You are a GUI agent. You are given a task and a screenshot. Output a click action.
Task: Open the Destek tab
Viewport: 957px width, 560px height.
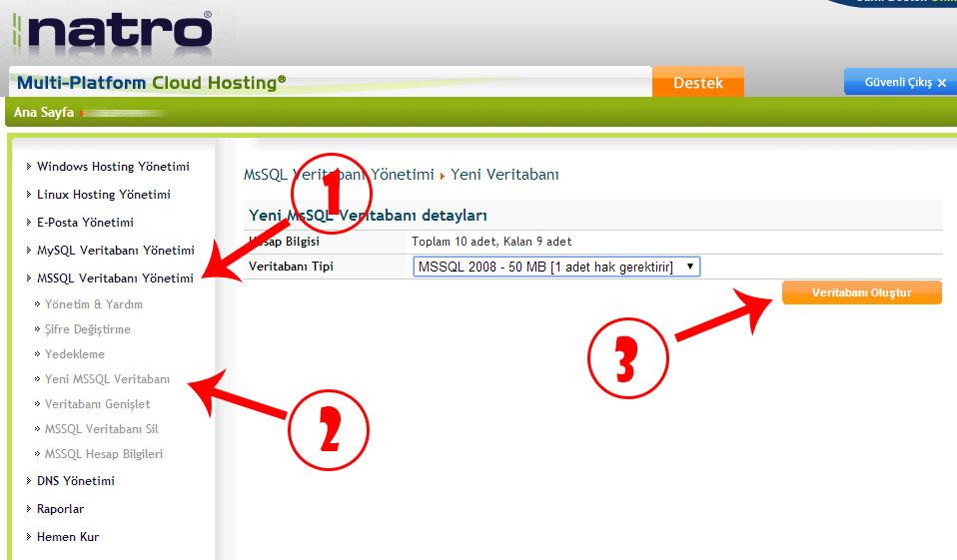(697, 82)
